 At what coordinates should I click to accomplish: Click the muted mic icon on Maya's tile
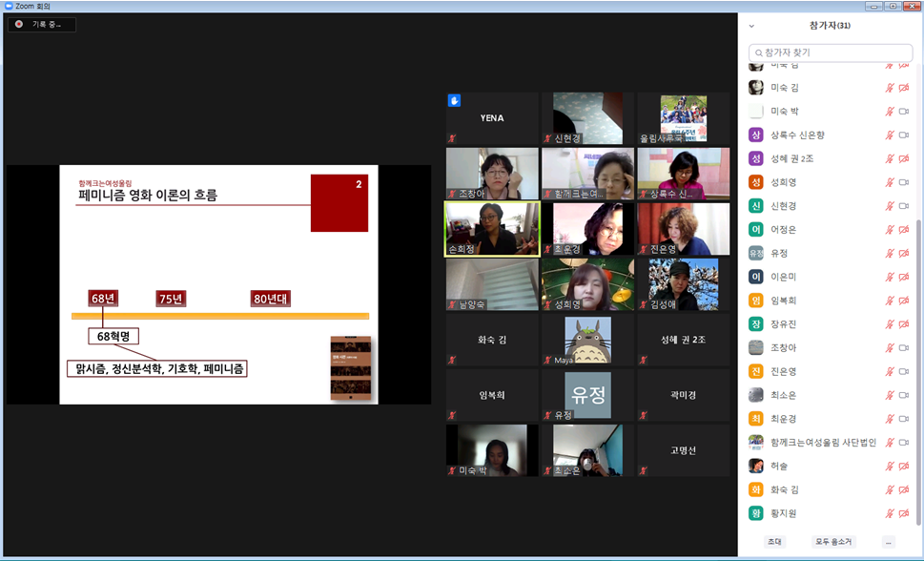point(548,360)
